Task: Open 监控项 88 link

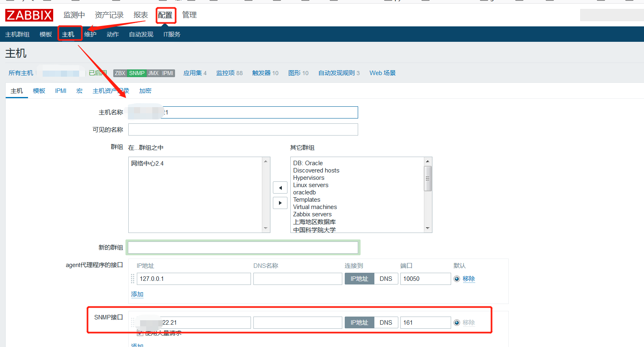Action: [x=229, y=73]
